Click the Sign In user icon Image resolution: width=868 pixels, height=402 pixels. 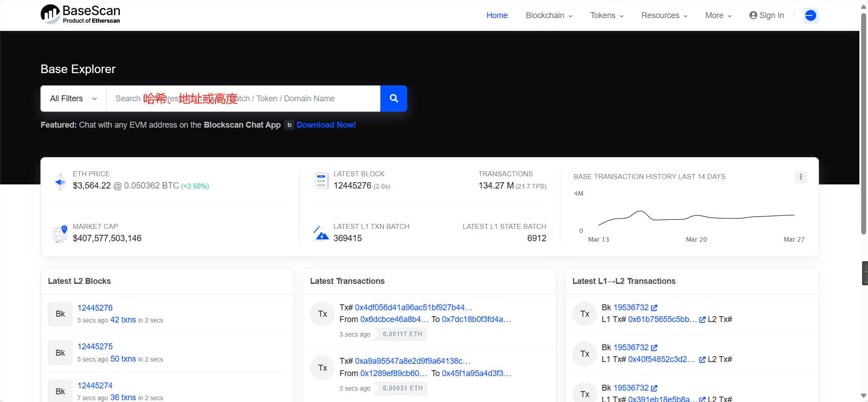[x=753, y=15]
